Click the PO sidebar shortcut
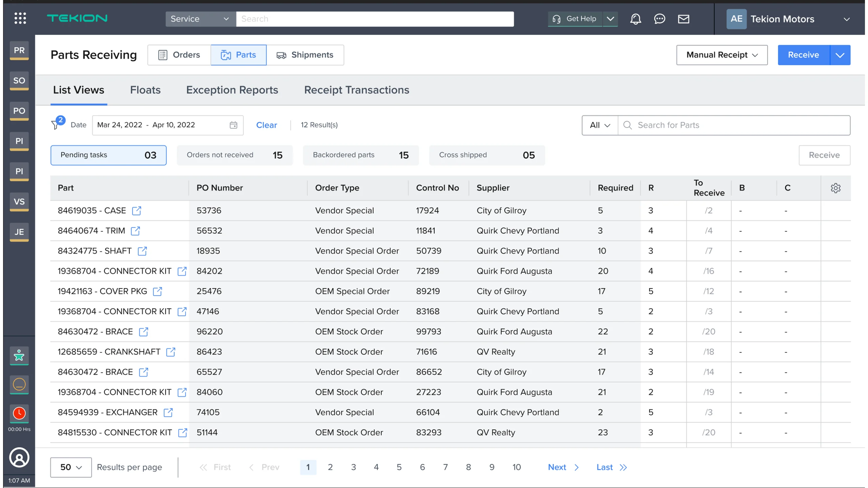868x488 pixels. tap(19, 111)
